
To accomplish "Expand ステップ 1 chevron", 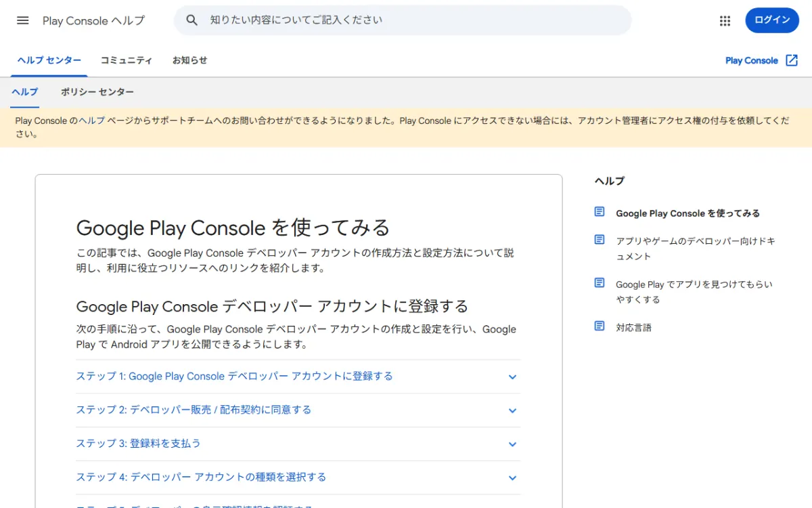I will pyautogui.click(x=512, y=377).
